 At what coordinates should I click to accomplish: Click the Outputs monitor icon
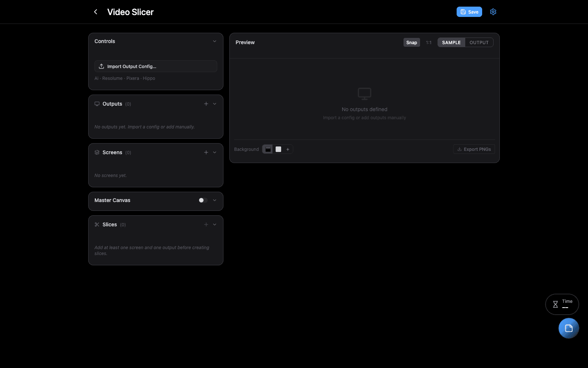[97, 104]
